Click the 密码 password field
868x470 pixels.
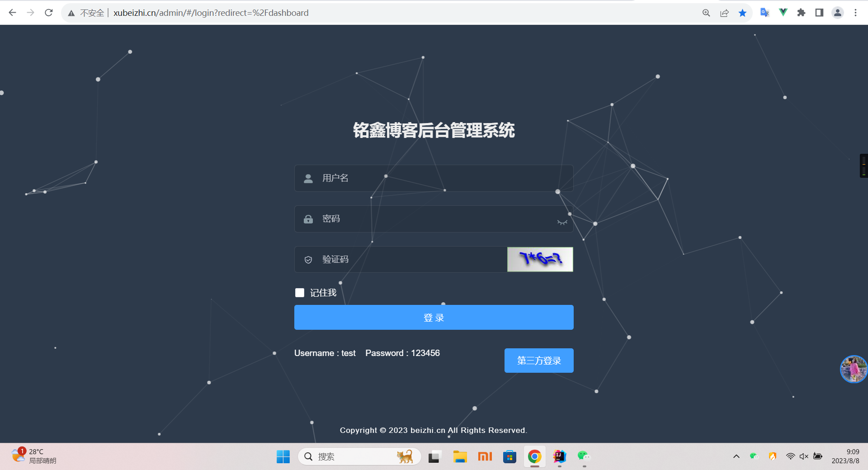pos(434,219)
